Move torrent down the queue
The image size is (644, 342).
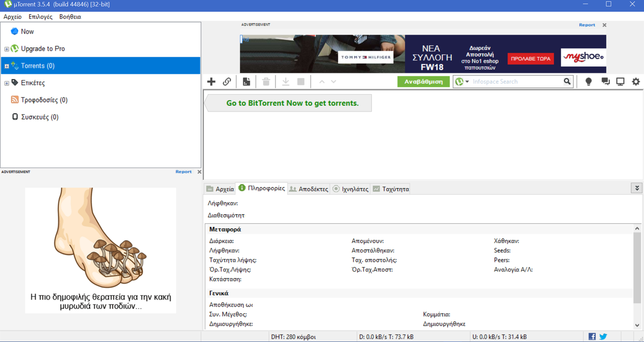334,81
